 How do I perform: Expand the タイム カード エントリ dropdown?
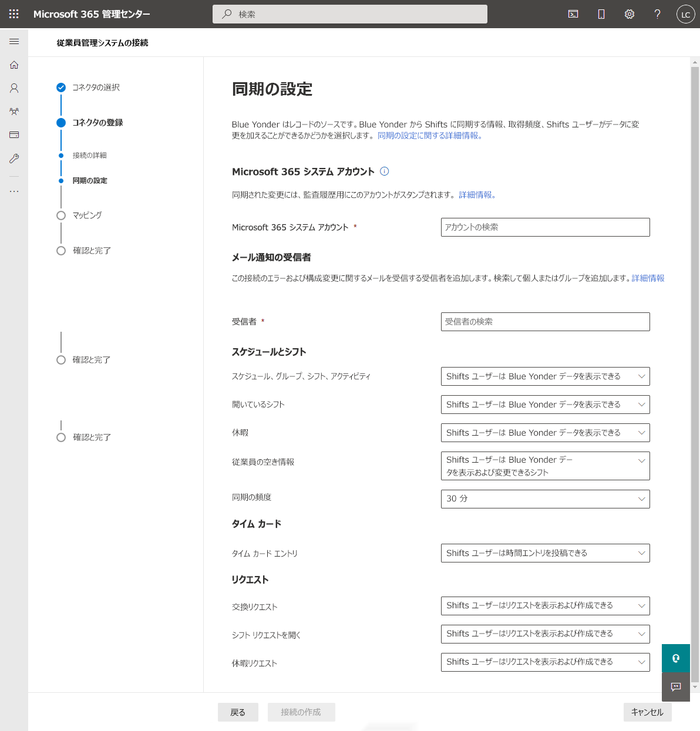[545, 553]
